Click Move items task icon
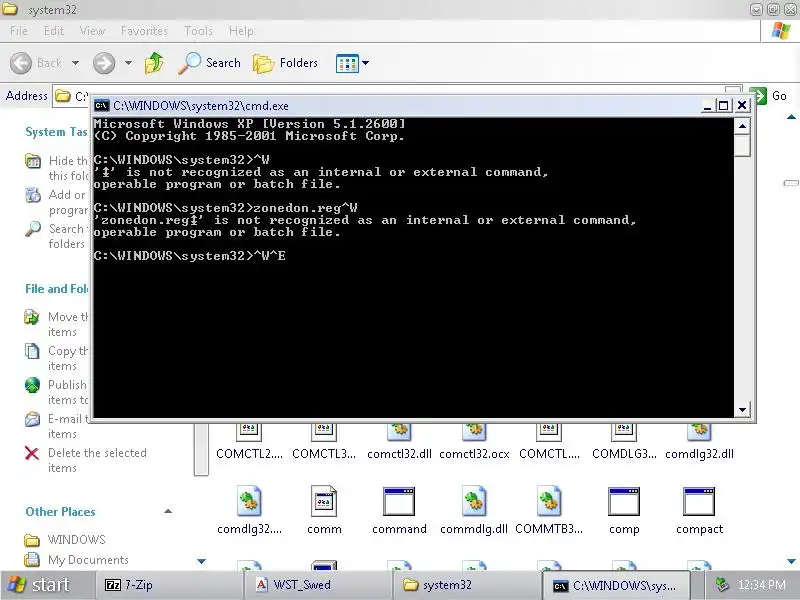 [x=32, y=317]
